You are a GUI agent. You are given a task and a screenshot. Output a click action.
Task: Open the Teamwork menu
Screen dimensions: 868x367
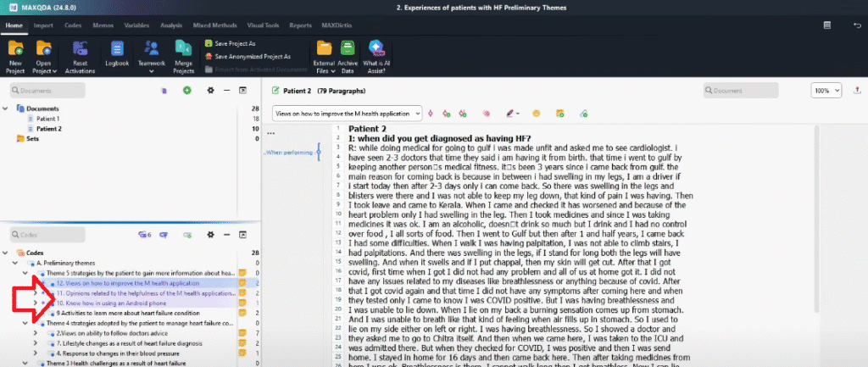(151, 57)
